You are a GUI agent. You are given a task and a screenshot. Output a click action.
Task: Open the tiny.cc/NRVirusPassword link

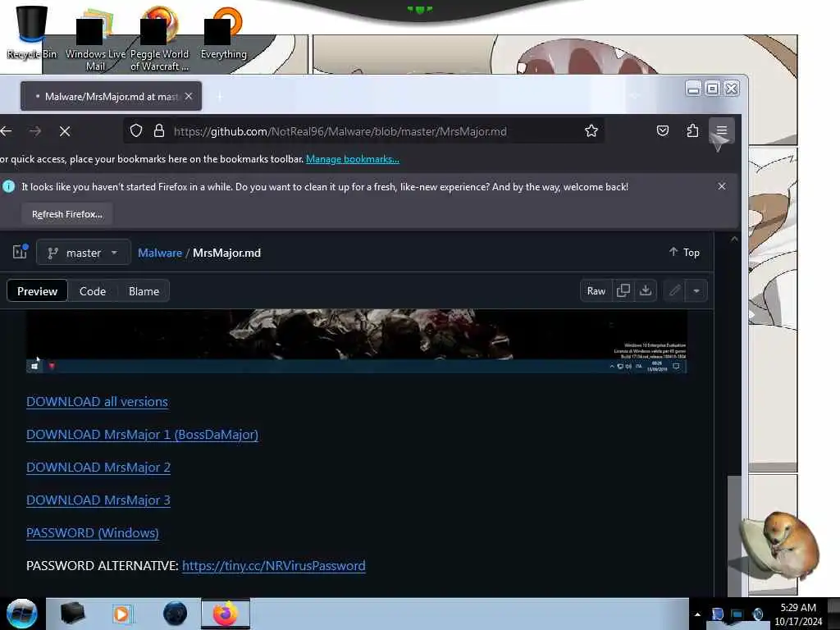[274, 566]
